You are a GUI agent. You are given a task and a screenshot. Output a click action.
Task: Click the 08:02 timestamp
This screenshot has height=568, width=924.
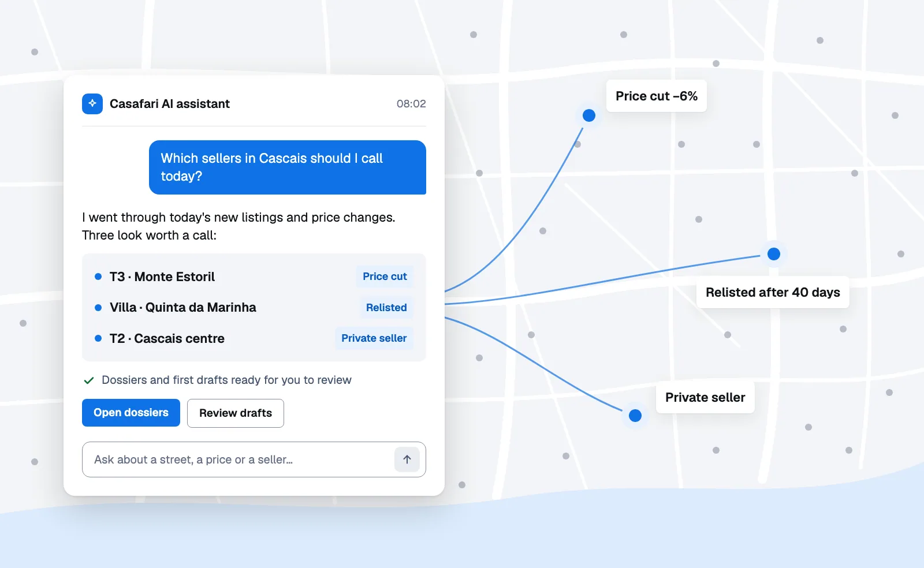(411, 104)
